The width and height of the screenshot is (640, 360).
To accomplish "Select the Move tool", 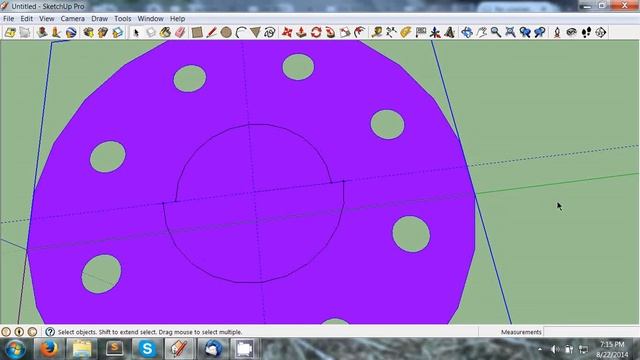I will [287, 32].
